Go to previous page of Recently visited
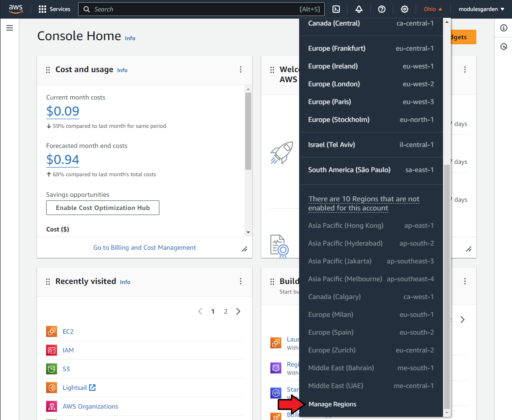This screenshot has height=420, width=512. (200, 311)
